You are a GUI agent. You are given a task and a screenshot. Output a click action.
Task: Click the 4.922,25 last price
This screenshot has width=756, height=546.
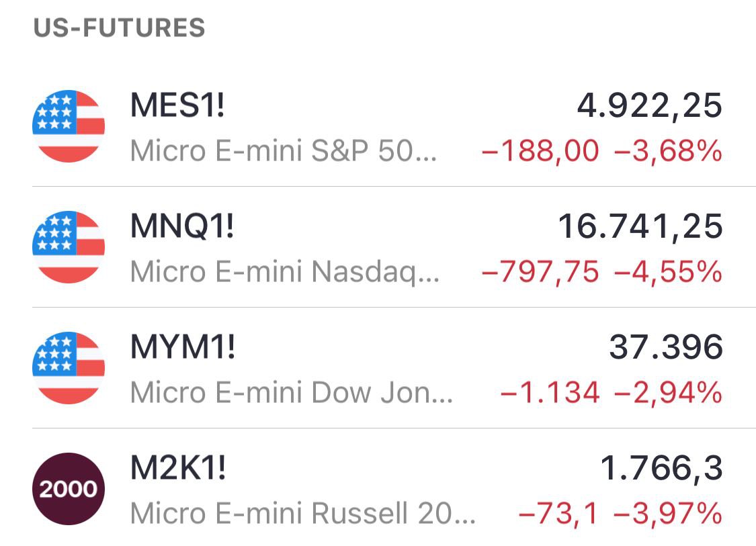[649, 107]
